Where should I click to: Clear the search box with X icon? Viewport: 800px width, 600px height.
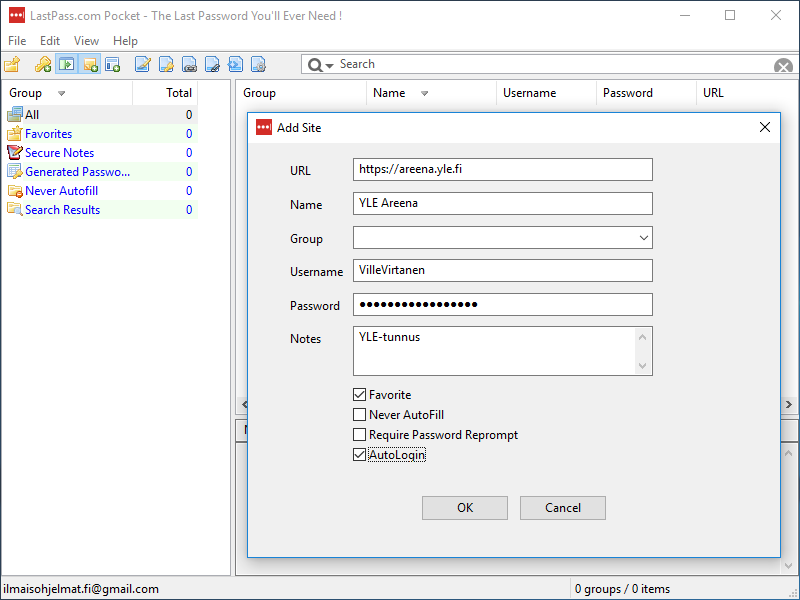click(x=783, y=66)
